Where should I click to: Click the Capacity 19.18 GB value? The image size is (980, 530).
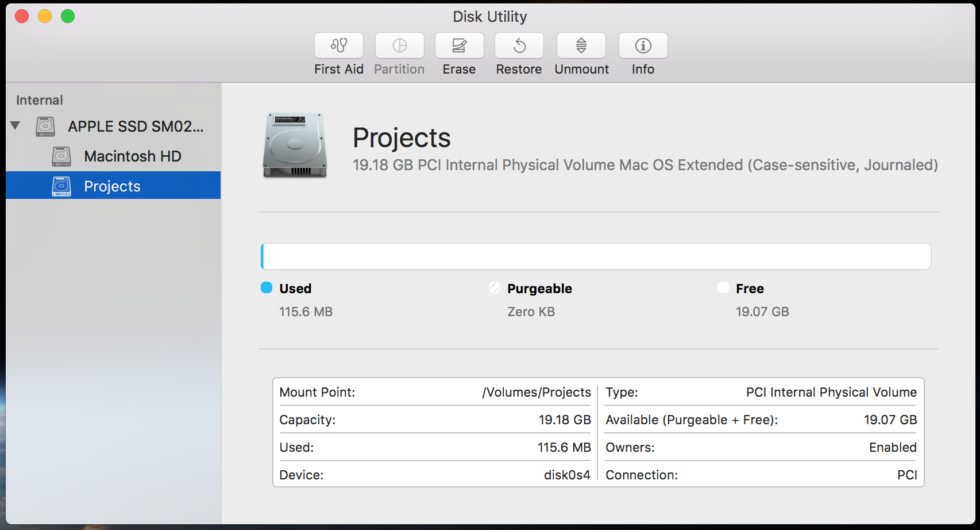(565, 420)
